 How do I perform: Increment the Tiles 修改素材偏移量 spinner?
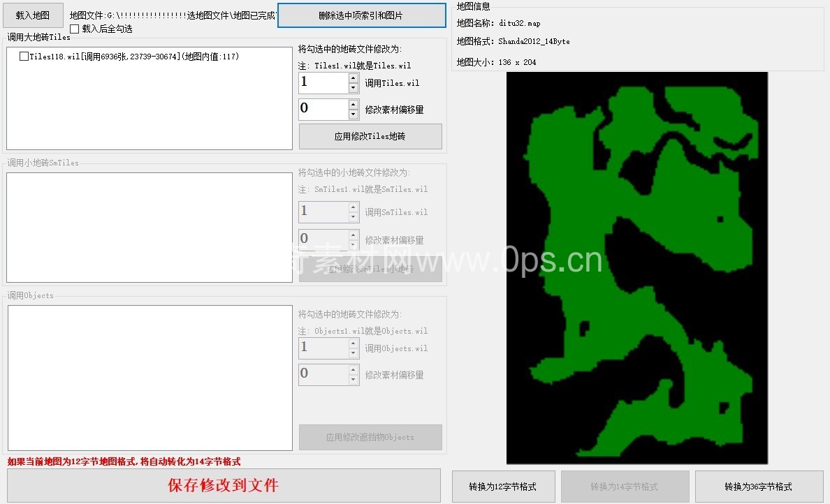(354, 104)
